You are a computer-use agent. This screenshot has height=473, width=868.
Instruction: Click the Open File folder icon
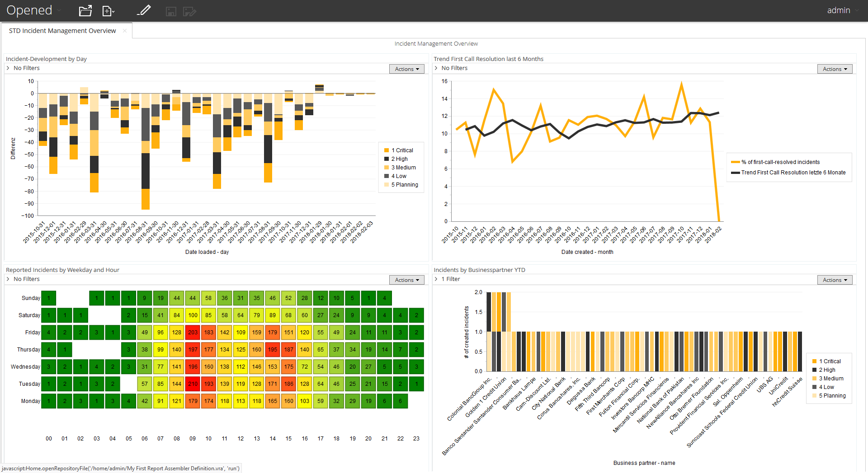85,11
